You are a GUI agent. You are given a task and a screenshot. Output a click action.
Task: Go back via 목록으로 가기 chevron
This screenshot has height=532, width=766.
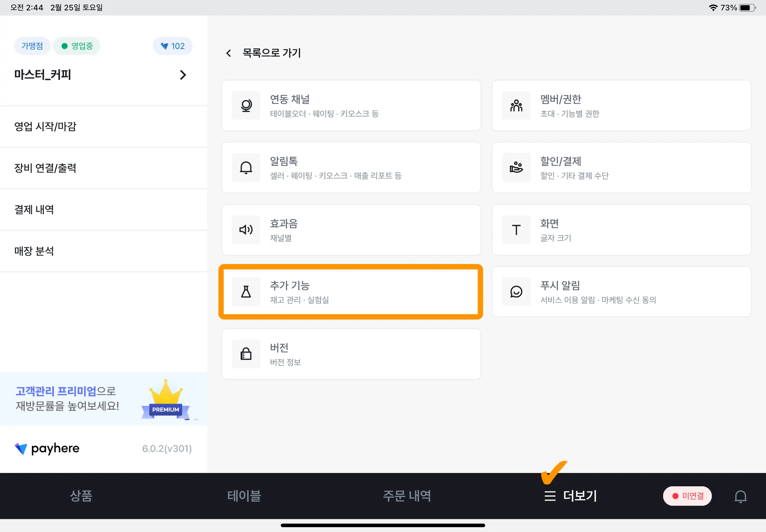click(229, 53)
